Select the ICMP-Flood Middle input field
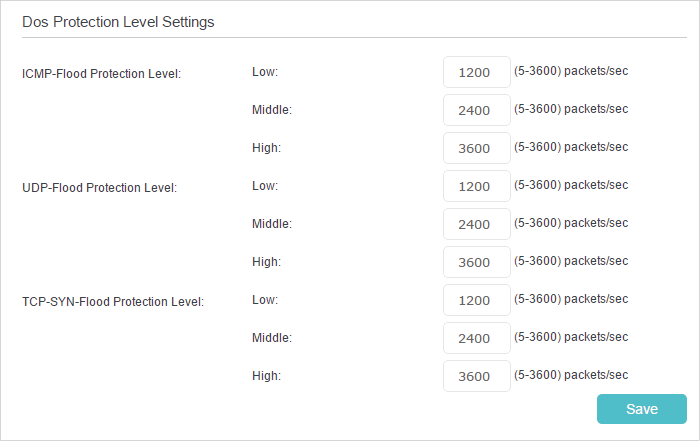Image resolution: width=700 pixels, height=441 pixels. (477, 110)
